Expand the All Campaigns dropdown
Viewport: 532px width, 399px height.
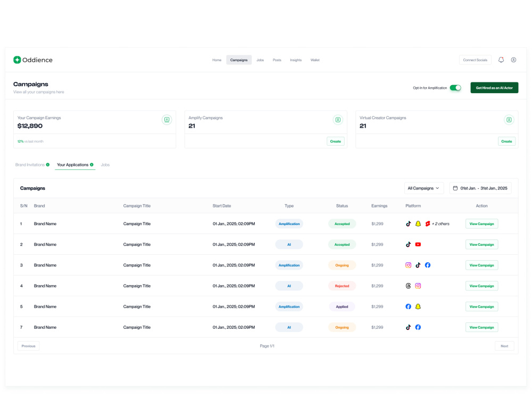point(424,188)
